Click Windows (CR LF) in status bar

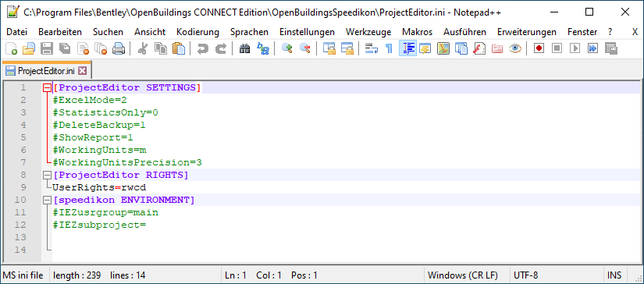pyautogui.click(x=462, y=275)
